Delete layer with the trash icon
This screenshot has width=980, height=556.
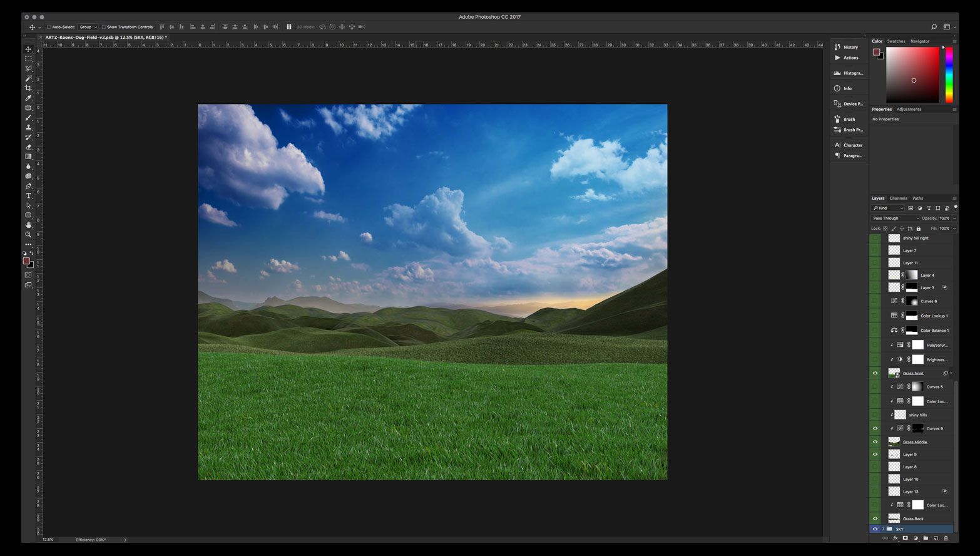tap(946, 538)
